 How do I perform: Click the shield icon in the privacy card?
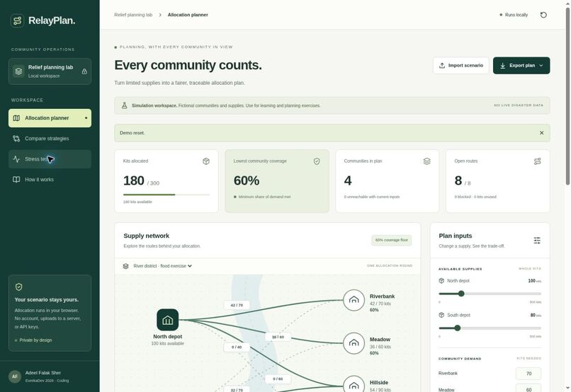point(19,287)
